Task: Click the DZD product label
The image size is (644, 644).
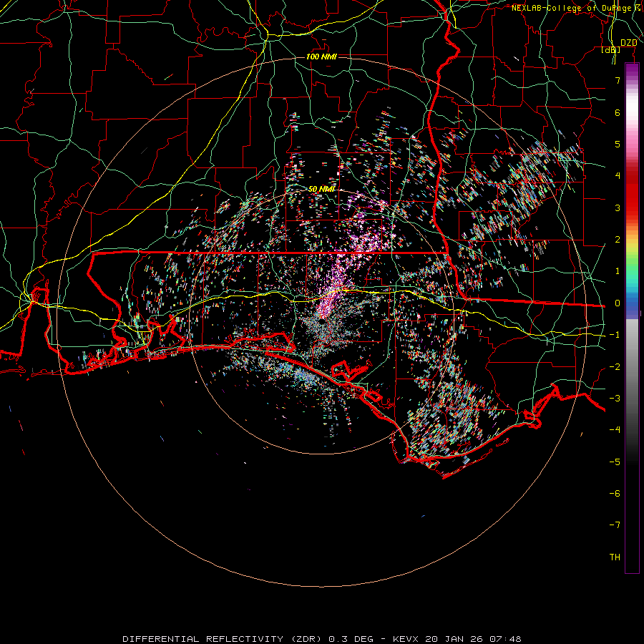Action: 628,42
